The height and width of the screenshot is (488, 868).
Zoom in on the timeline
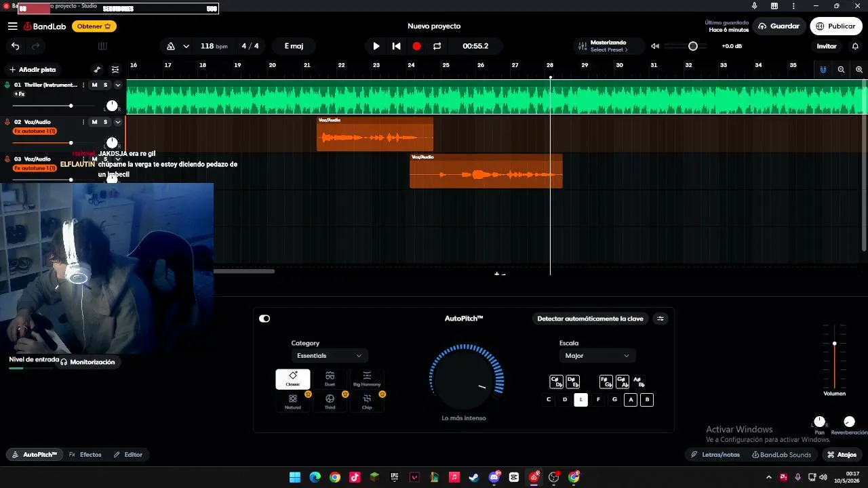pos(859,69)
